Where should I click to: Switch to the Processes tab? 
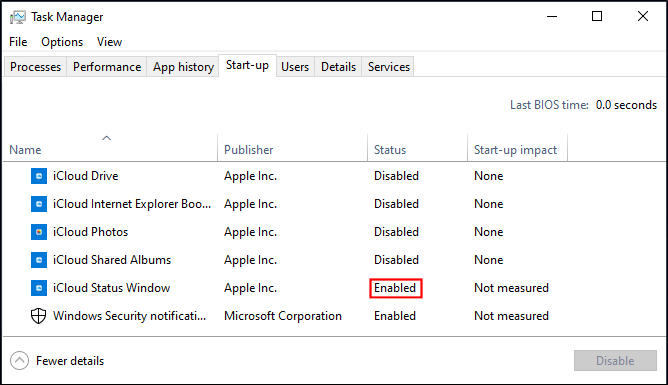point(35,67)
